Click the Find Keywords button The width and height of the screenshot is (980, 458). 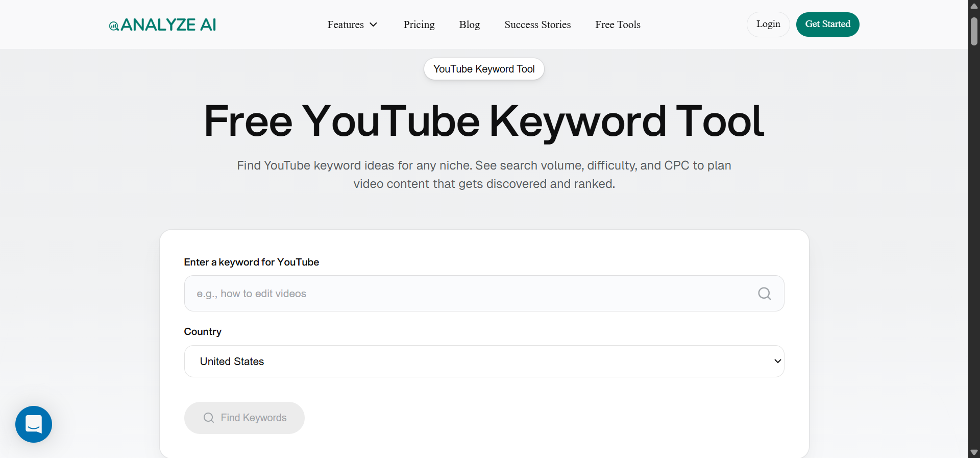[x=244, y=418]
